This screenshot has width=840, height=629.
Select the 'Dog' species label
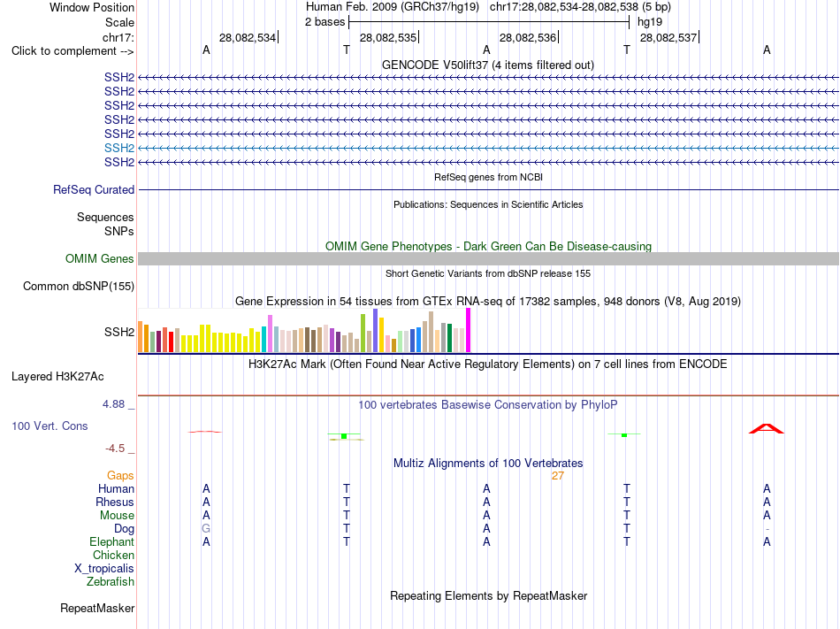[x=125, y=529]
